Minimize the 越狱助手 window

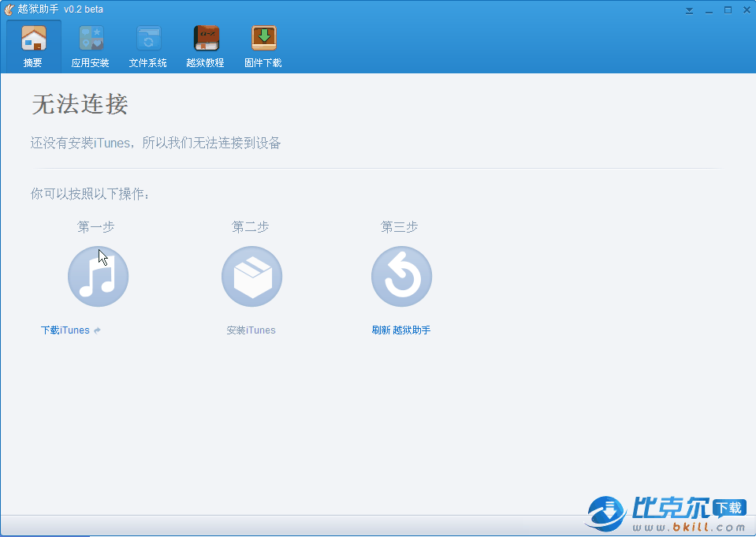click(709, 10)
